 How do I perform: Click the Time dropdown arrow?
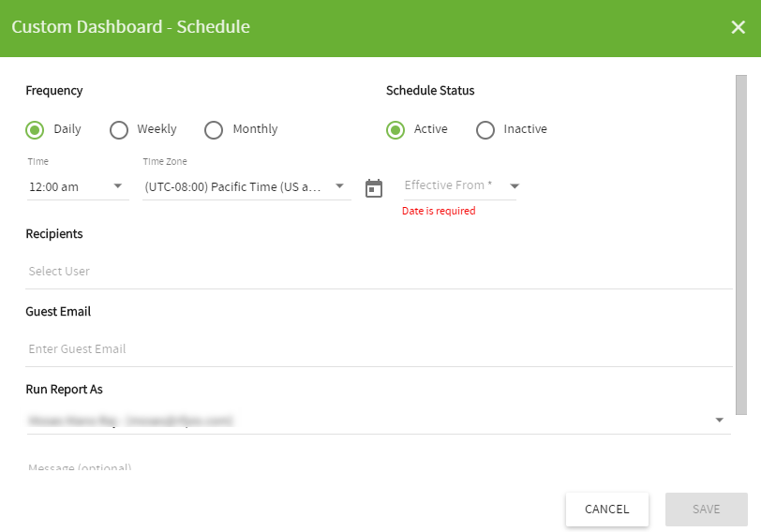117,186
